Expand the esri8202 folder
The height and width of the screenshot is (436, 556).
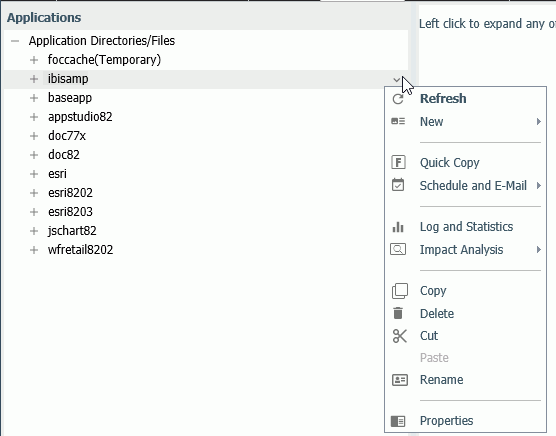click(34, 193)
